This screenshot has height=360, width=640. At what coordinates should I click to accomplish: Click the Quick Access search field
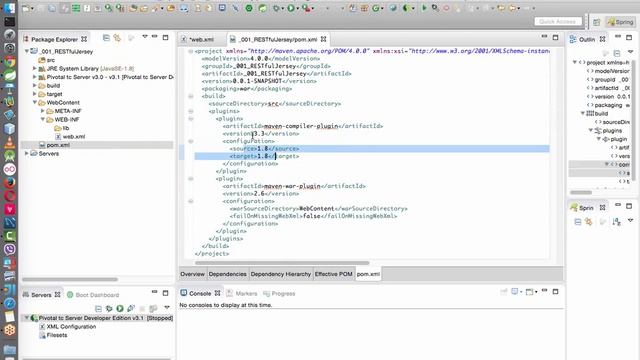pyautogui.click(x=558, y=22)
